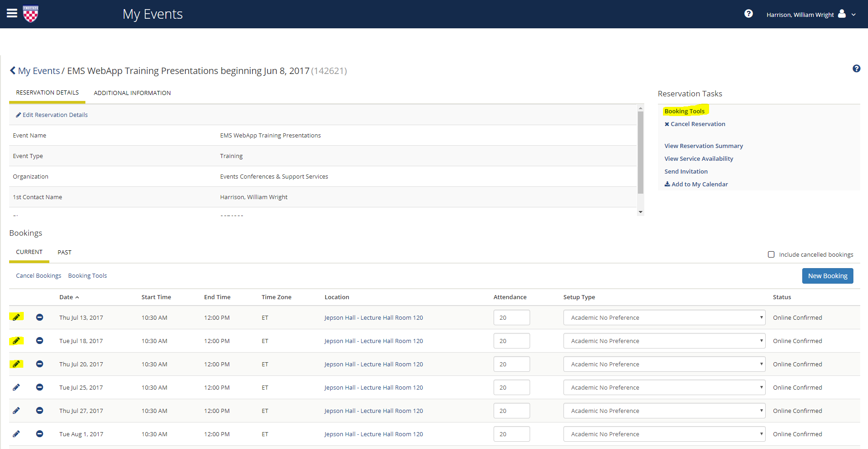Click attendance field for Tue Aug 1
This screenshot has width=868, height=449.
pos(511,434)
